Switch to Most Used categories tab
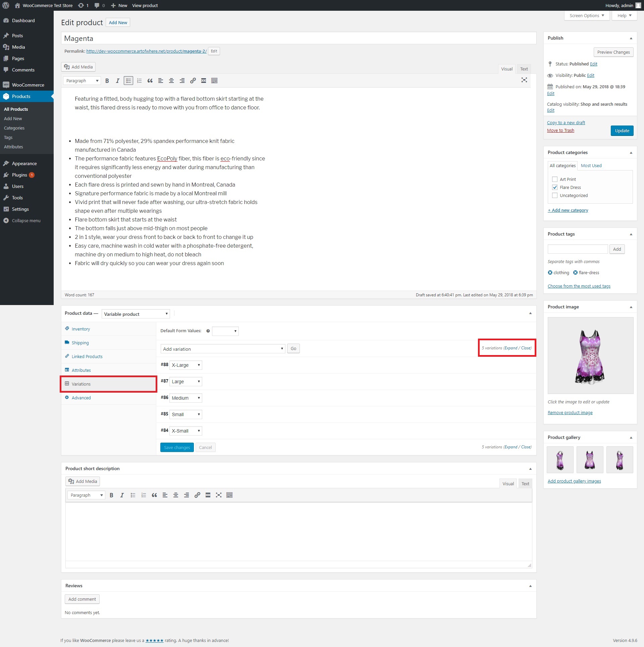 click(x=591, y=165)
